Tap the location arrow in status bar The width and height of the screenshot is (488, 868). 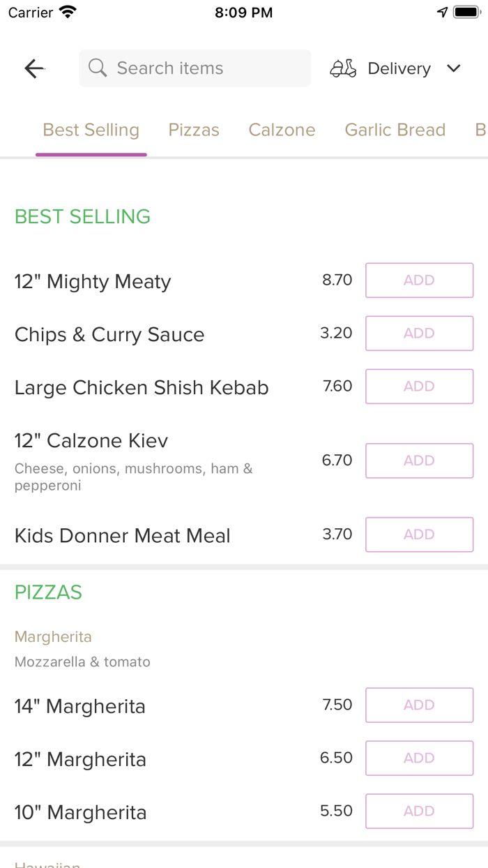[x=443, y=11]
